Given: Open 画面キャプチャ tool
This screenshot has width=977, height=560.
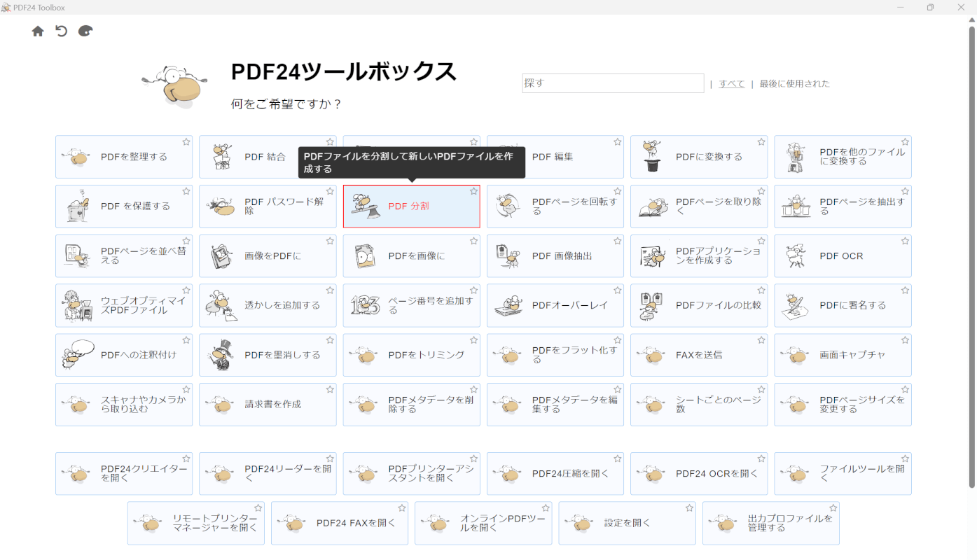Looking at the screenshot, I should pos(843,355).
